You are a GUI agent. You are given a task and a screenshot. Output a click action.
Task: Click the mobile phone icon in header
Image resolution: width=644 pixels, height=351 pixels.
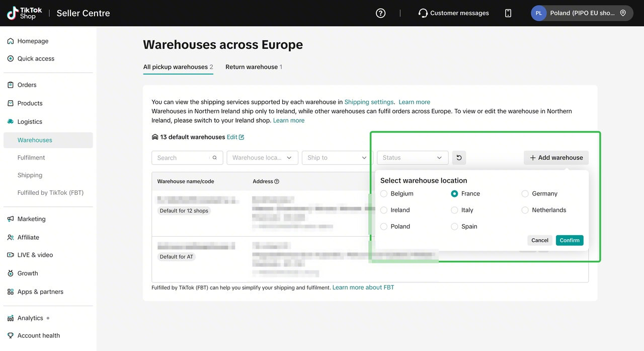pos(508,13)
